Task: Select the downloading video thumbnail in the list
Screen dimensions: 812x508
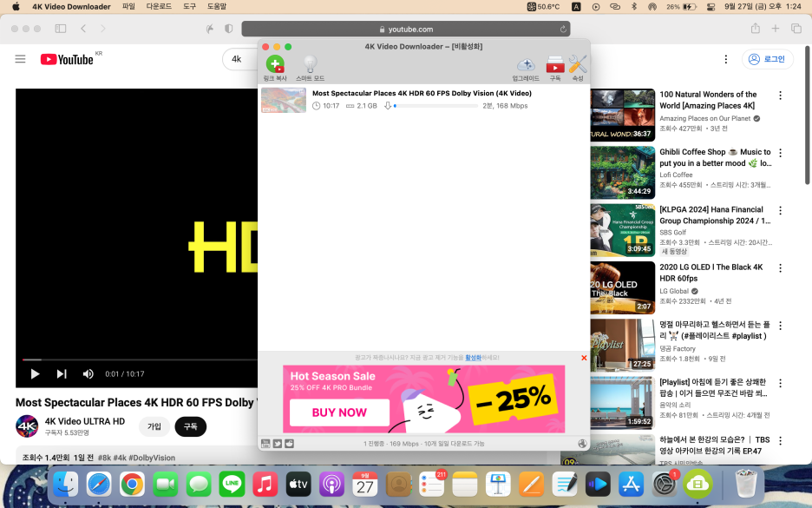Action: tap(284, 100)
